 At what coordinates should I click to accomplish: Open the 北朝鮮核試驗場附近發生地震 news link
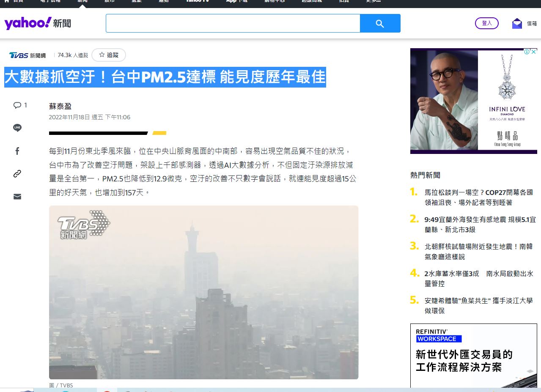pos(479,252)
